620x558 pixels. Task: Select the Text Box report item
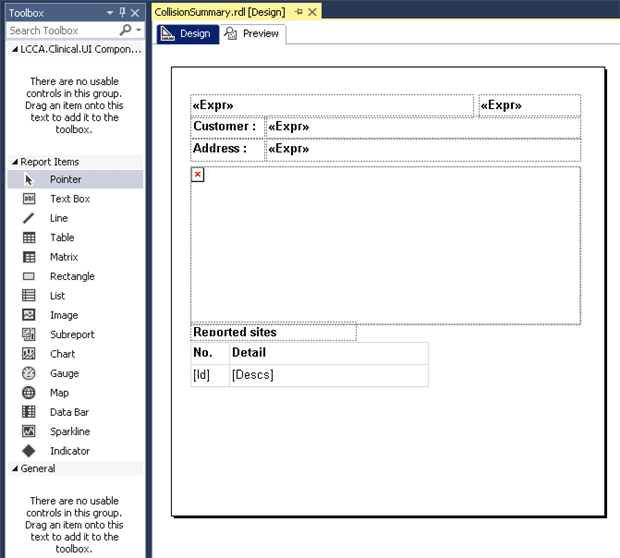(x=69, y=199)
